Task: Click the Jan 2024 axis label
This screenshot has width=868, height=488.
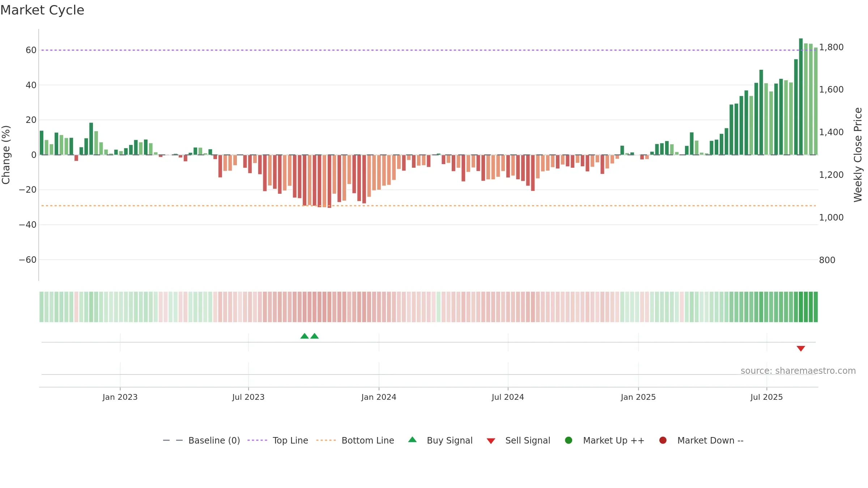Action: (x=379, y=397)
